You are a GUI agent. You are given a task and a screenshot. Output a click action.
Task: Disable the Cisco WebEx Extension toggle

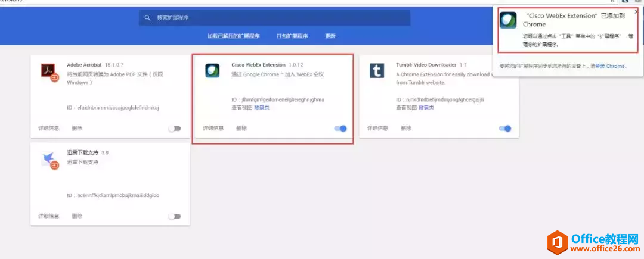click(x=340, y=129)
